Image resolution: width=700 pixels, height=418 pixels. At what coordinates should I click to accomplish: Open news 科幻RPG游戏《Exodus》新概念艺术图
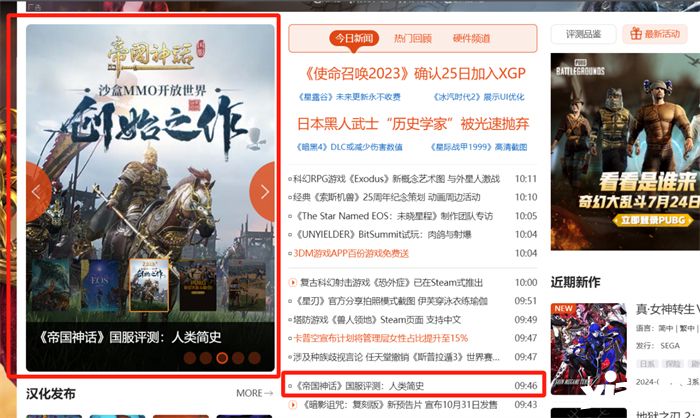point(396,179)
